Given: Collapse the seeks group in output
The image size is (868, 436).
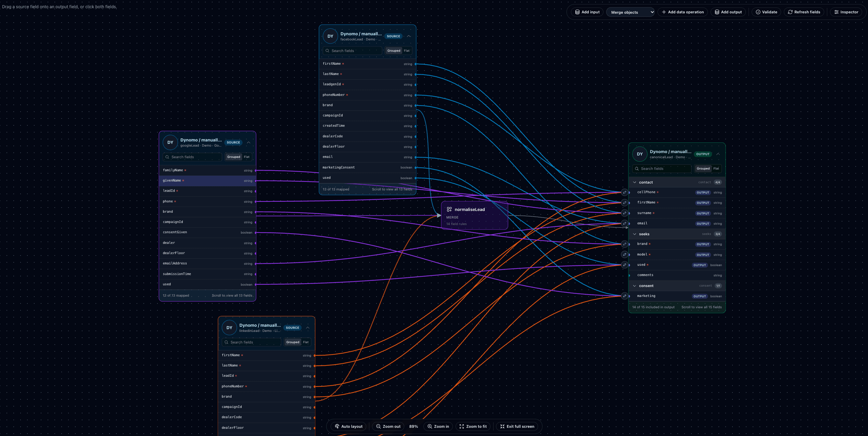Looking at the screenshot, I should click(x=635, y=234).
